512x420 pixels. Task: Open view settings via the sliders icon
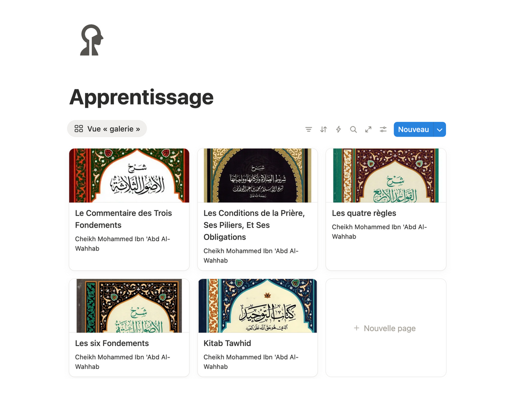(383, 129)
